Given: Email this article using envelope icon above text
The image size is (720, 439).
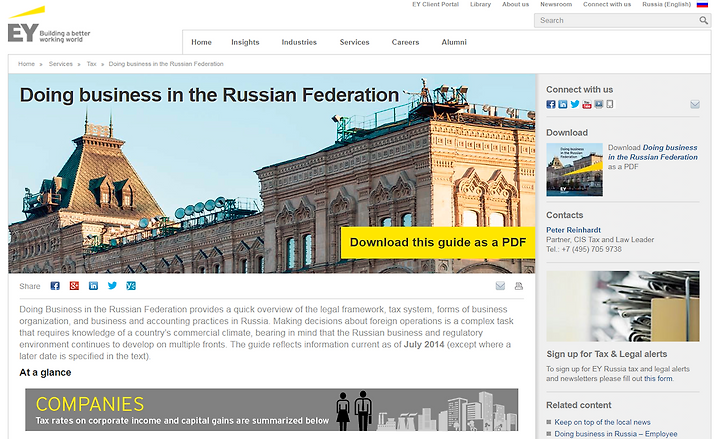Looking at the screenshot, I should [x=501, y=286].
